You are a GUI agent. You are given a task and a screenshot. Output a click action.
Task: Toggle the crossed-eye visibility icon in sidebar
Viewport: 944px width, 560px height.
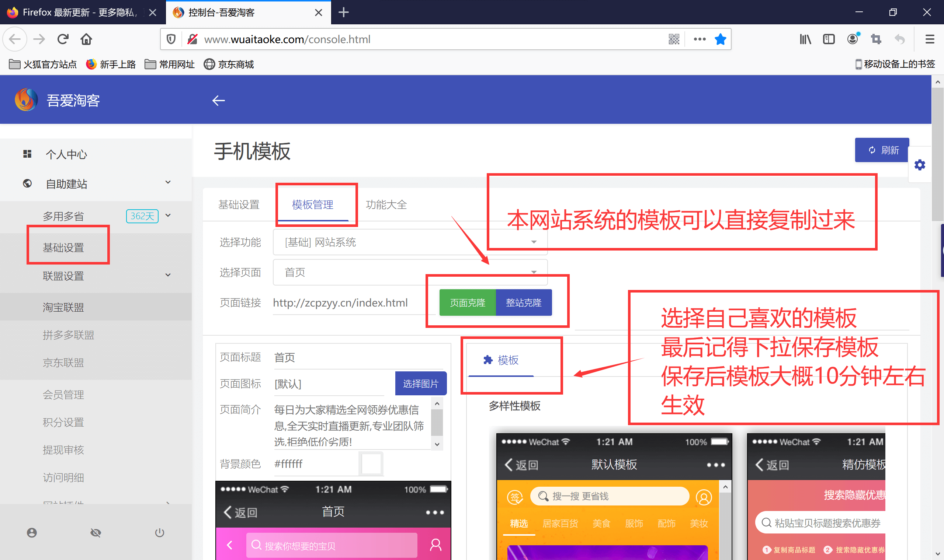pos(96,532)
